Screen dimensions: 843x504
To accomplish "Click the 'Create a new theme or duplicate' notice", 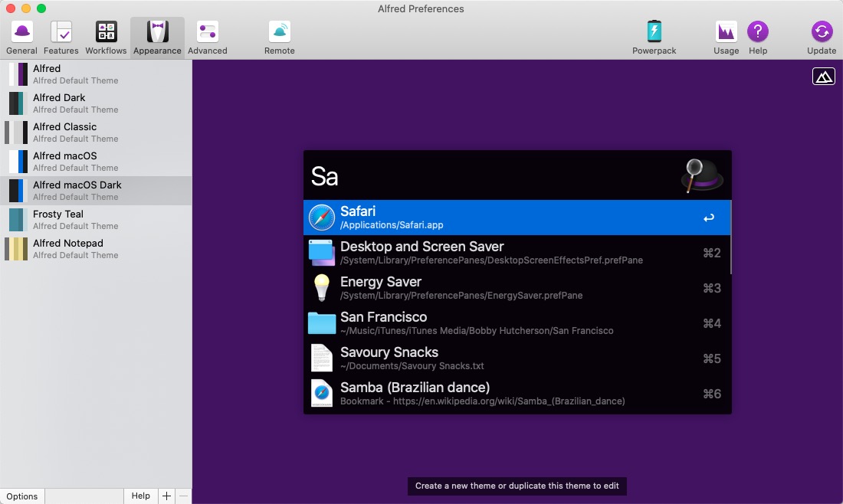I will pyautogui.click(x=517, y=486).
